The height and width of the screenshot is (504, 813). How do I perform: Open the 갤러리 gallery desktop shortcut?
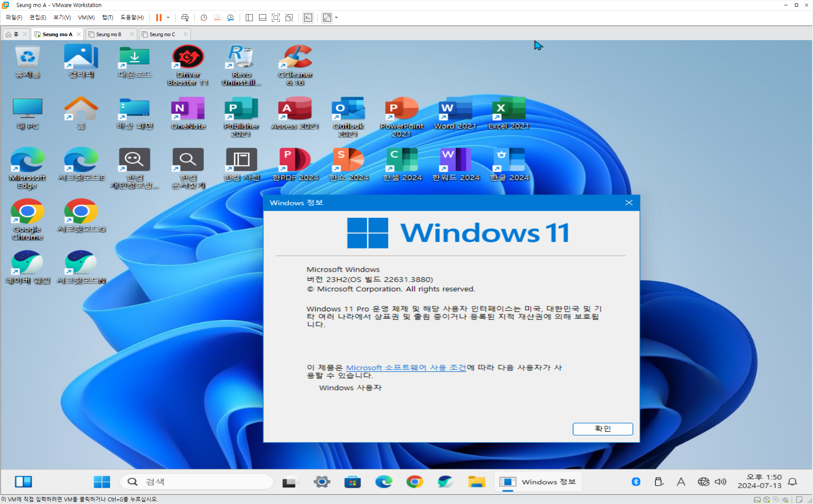coord(81,62)
